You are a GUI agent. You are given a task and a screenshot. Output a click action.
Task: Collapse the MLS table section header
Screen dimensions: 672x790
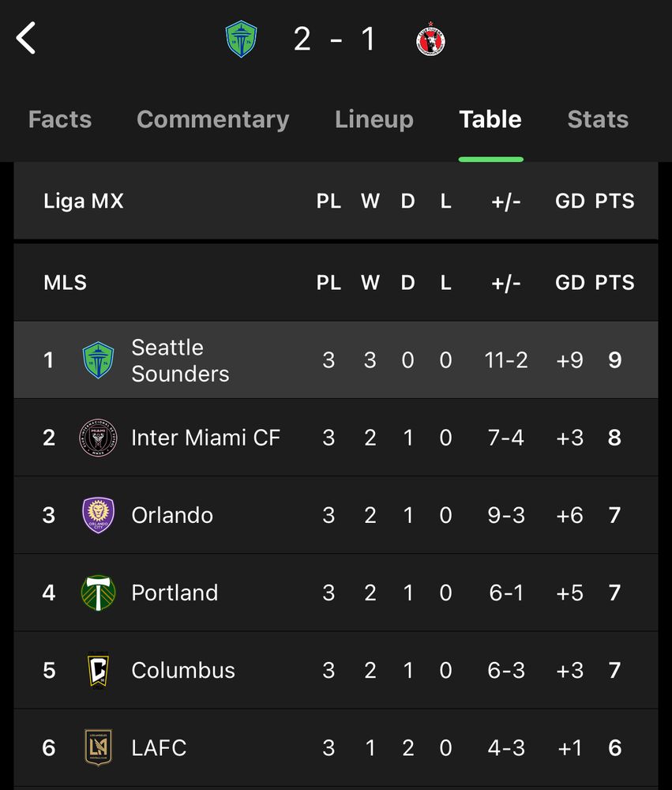point(336,282)
